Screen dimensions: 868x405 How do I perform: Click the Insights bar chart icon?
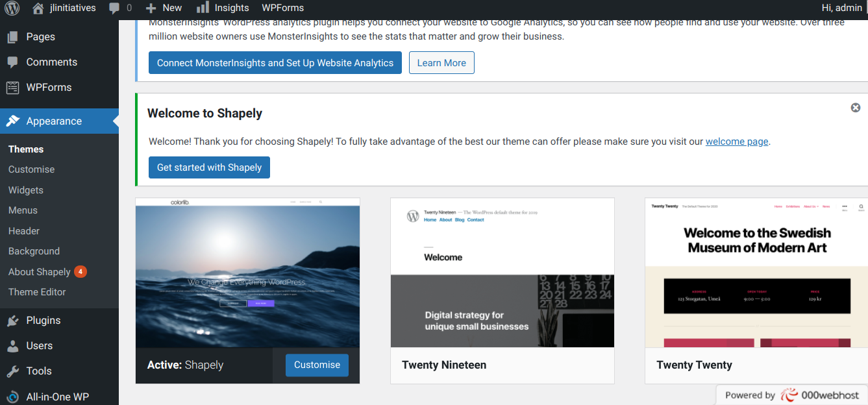coord(203,7)
